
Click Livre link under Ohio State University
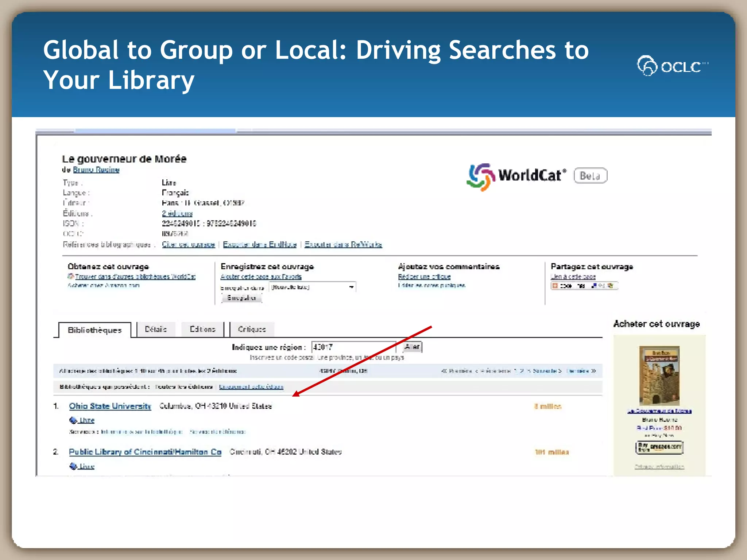[87, 420]
